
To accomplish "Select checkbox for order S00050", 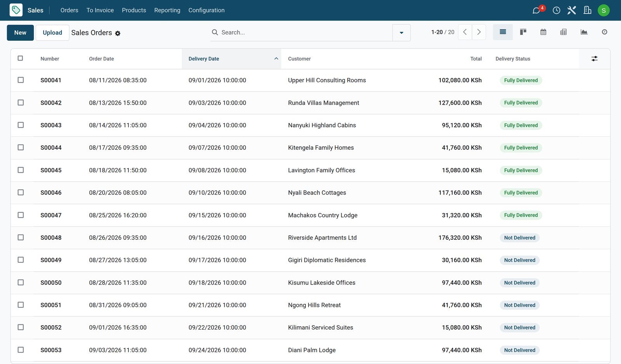I will [21, 283].
